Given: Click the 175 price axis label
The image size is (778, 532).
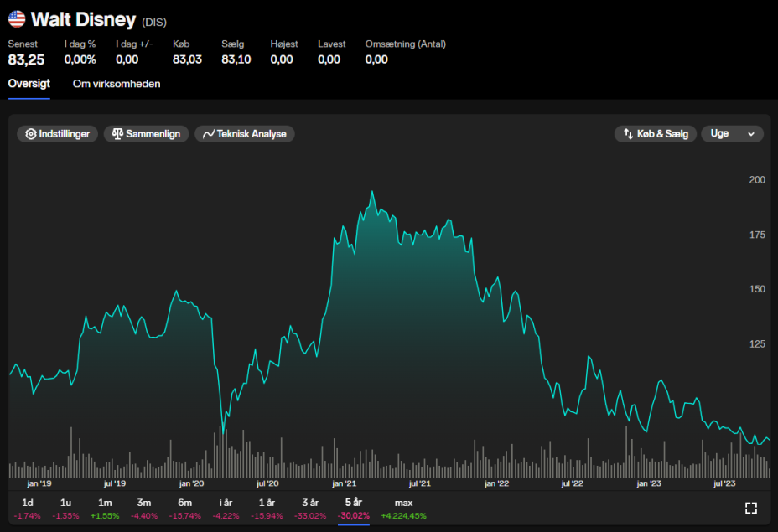Looking at the screenshot, I should [x=757, y=235].
